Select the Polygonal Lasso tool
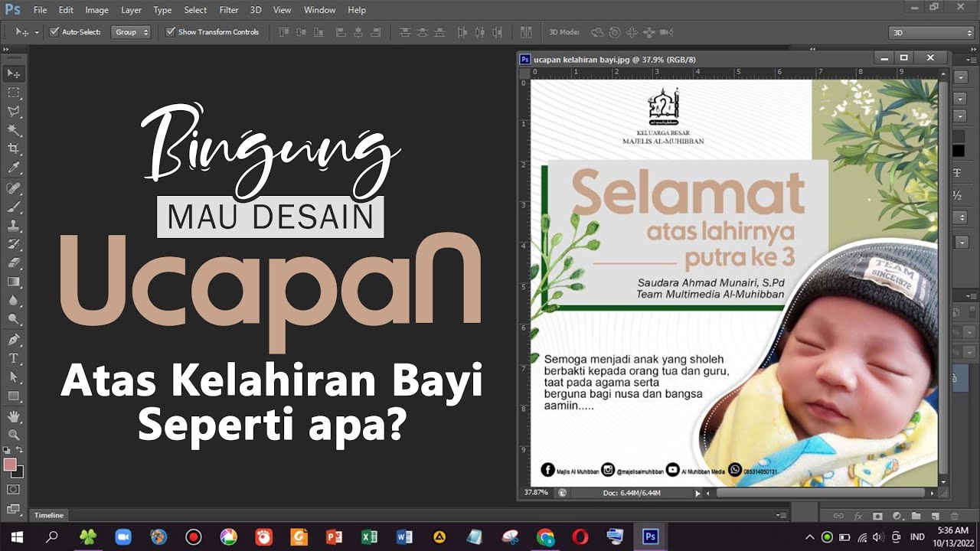Screen dimensions: 980x551 [x=14, y=112]
